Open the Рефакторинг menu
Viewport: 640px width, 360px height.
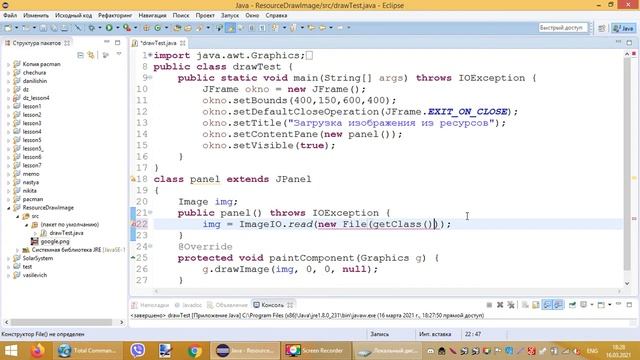click(x=115, y=15)
